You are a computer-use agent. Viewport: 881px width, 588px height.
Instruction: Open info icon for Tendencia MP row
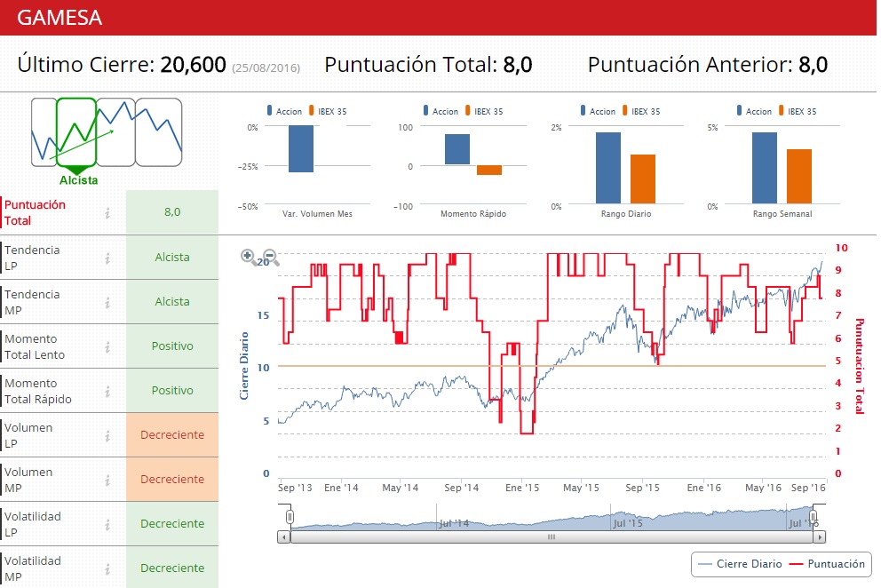point(107,302)
